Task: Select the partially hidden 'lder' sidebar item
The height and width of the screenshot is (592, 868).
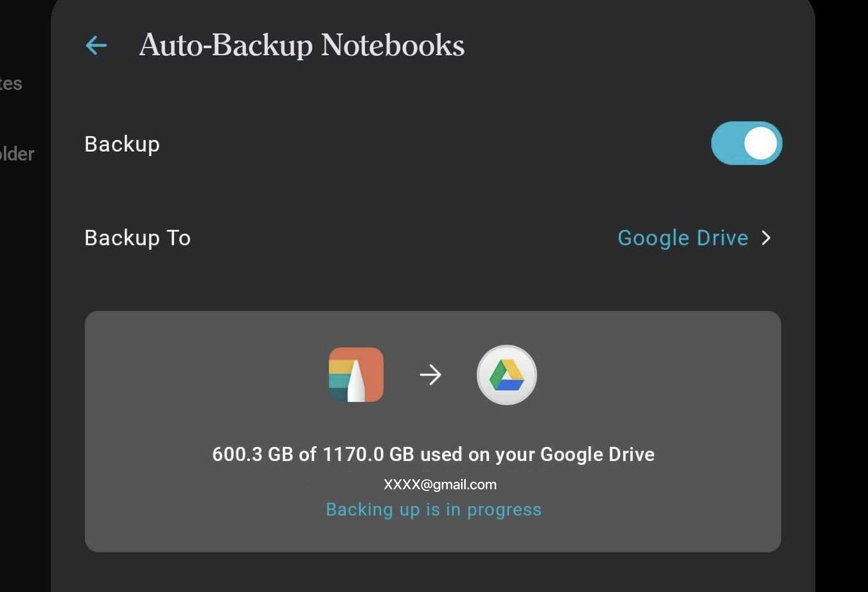Action: [17, 154]
